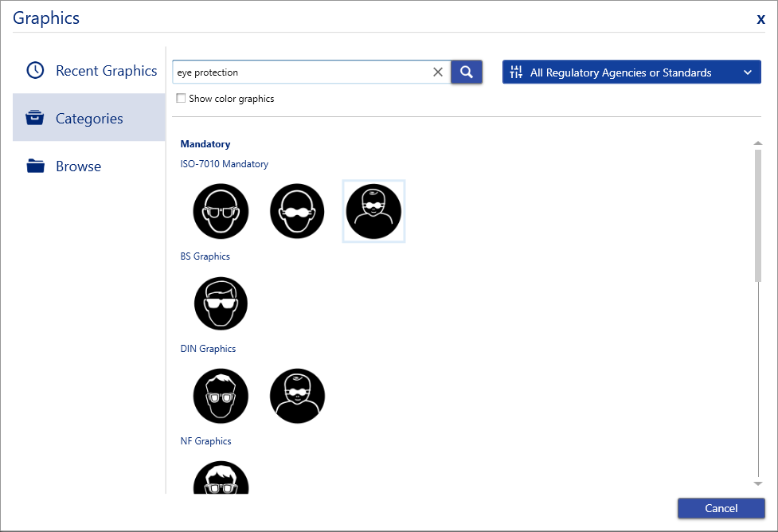Viewport: 778px width, 532px height.
Task: Pick the BS Graphics eye protection symbol
Action: [x=221, y=304]
